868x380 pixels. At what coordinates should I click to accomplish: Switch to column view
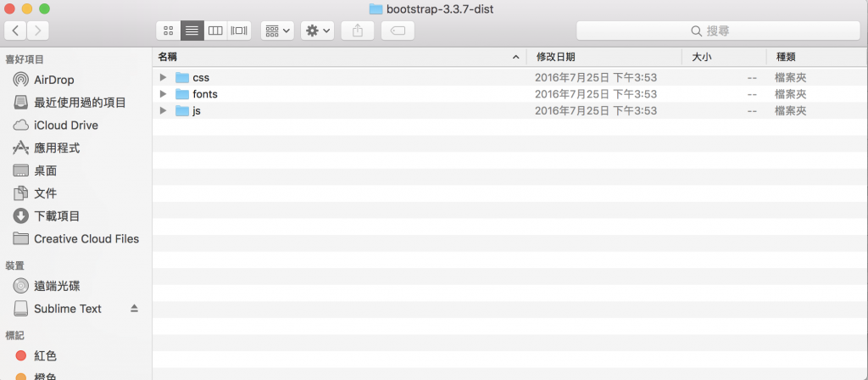click(215, 31)
